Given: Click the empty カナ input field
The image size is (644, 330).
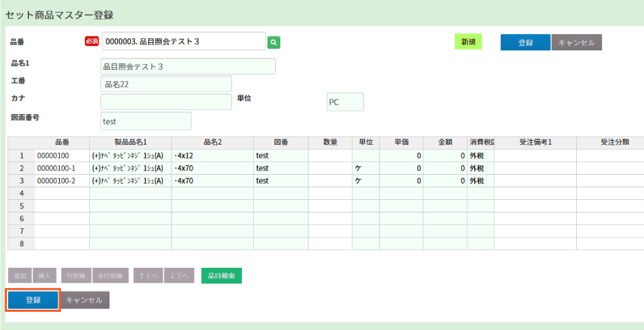Looking at the screenshot, I should (x=166, y=102).
